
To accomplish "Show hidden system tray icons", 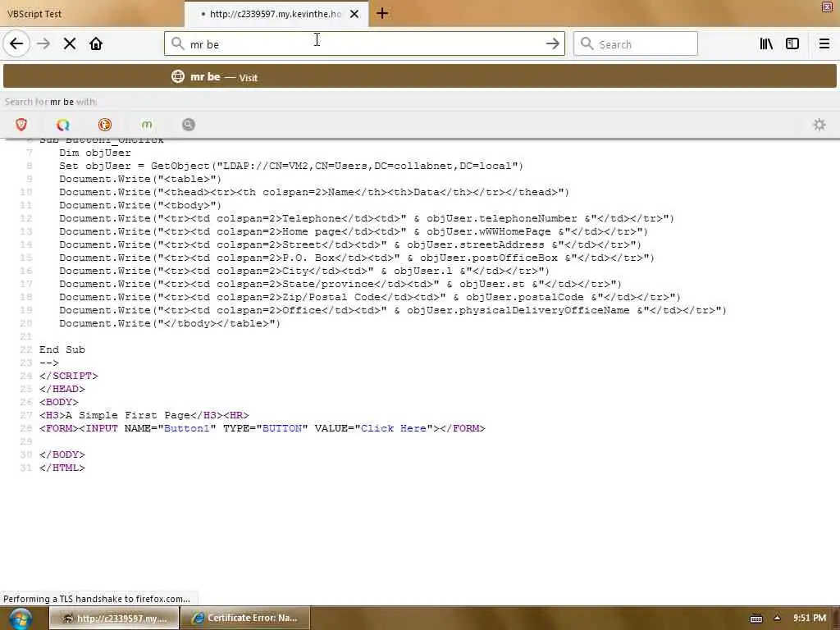I will click(x=777, y=619).
